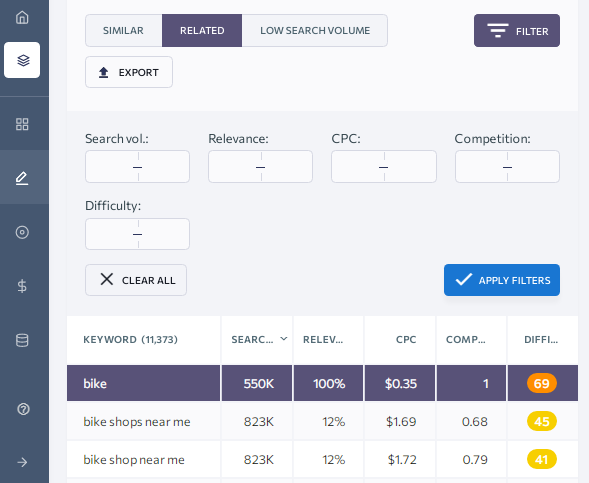Toggle the Filter panel button
This screenshot has height=483, width=589.
[517, 31]
